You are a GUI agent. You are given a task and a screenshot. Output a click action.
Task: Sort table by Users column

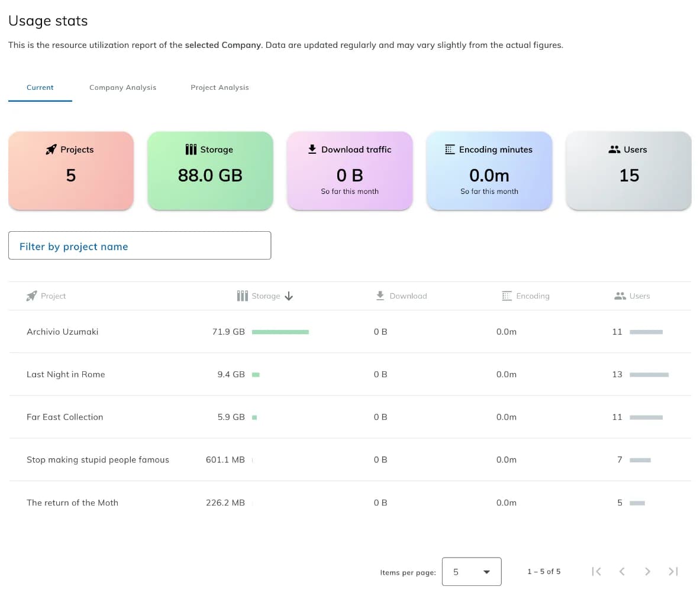639,296
